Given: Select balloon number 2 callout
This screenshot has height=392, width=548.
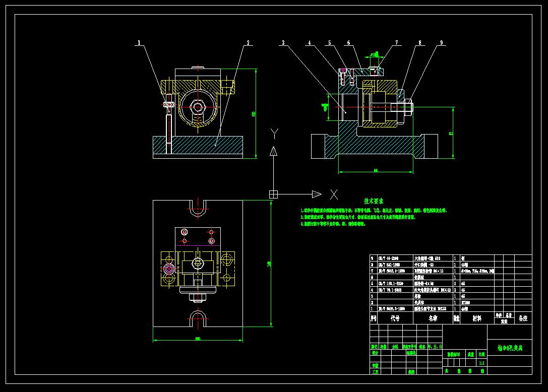Looking at the screenshot, I should point(248,43).
